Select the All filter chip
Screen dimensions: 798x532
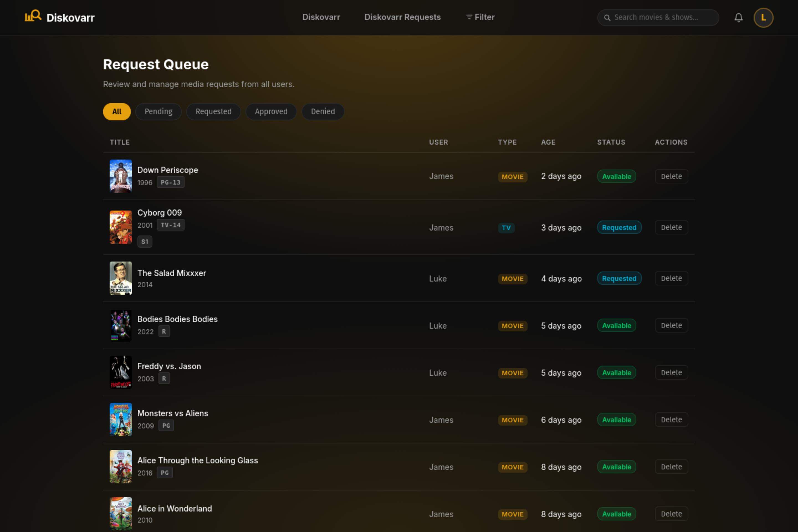(x=116, y=111)
